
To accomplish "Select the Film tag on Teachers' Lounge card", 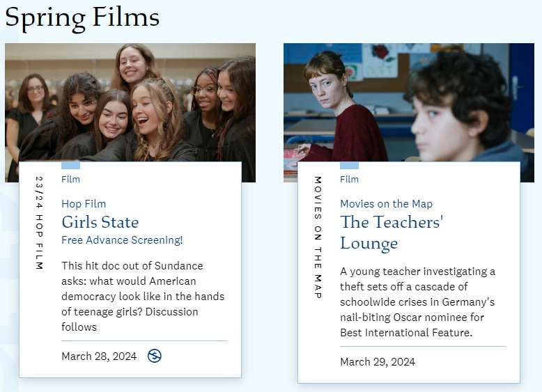I will click(349, 179).
